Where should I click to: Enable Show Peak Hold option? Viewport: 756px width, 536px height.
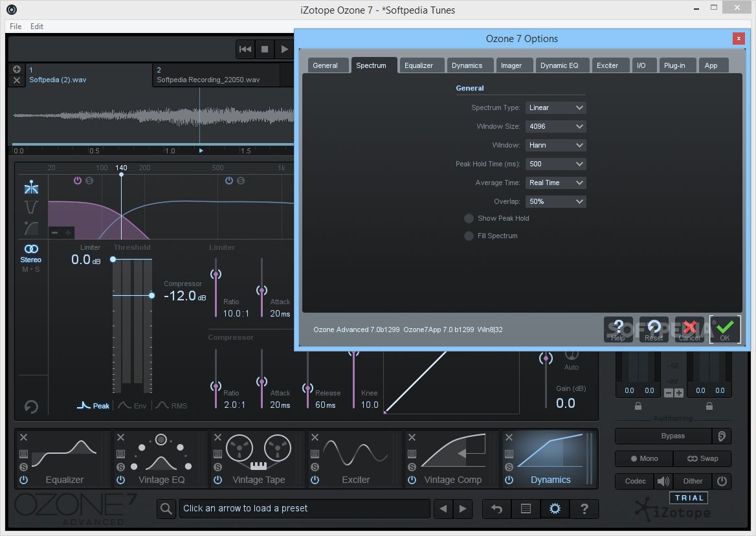point(469,218)
